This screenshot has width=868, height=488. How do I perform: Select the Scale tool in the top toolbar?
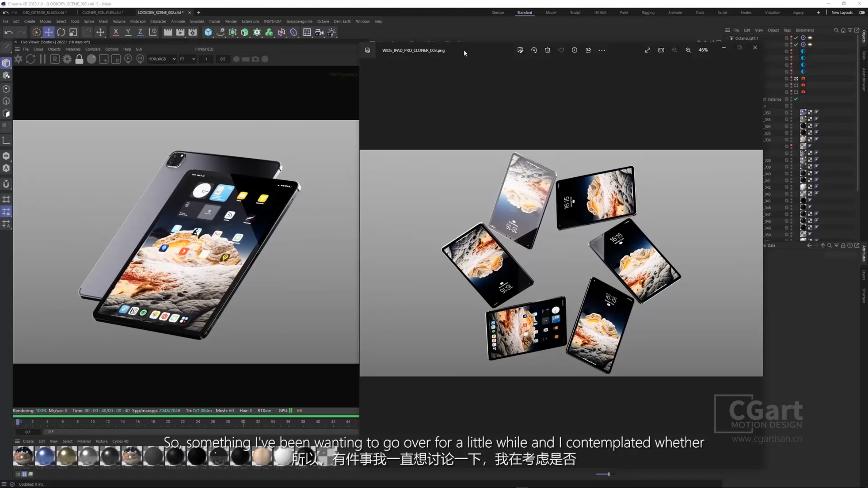click(73, 32)
